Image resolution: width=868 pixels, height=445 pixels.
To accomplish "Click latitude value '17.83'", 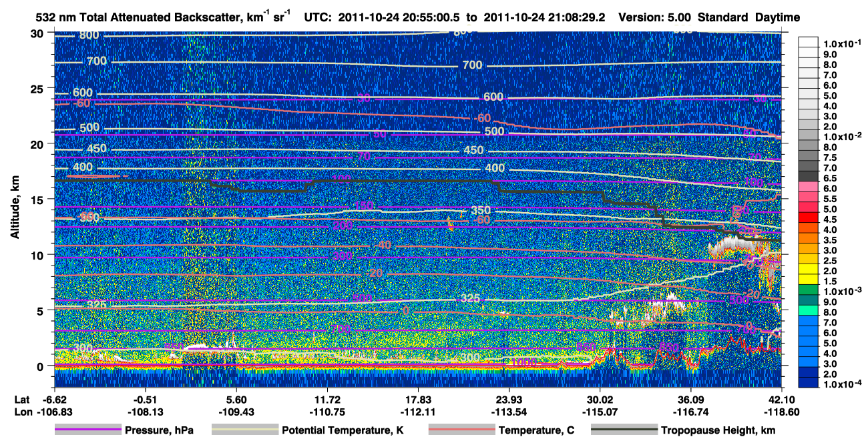I will pyautogui.click(x=418, y=400).
